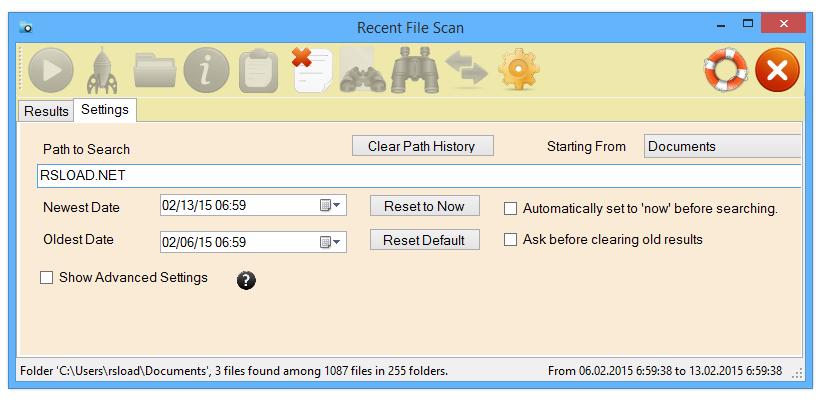Open the Starting From Documents dropdown

tap(723, 146)
